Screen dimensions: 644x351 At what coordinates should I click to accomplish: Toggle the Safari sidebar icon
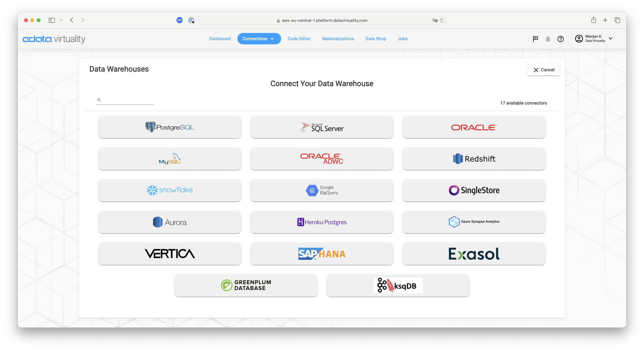pyautogui.click(x=52, y=20)
